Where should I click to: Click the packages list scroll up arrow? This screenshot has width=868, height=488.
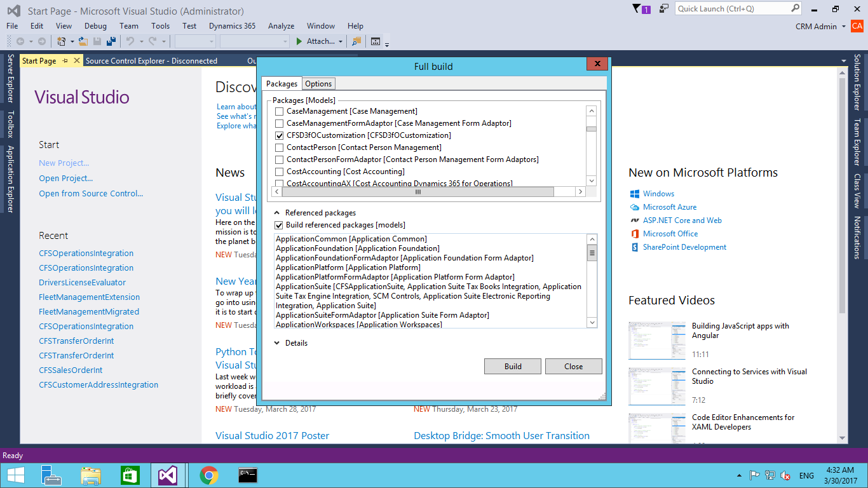pos(592,111)
